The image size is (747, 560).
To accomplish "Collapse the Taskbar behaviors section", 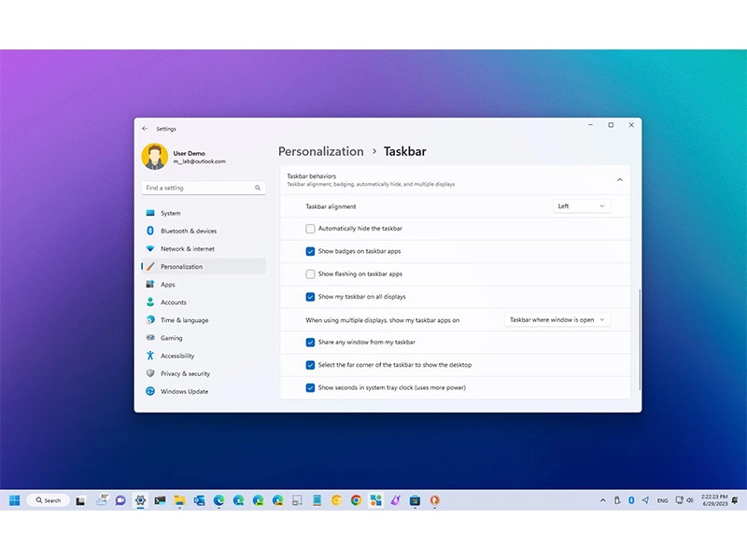I will [x=618, y=179].
